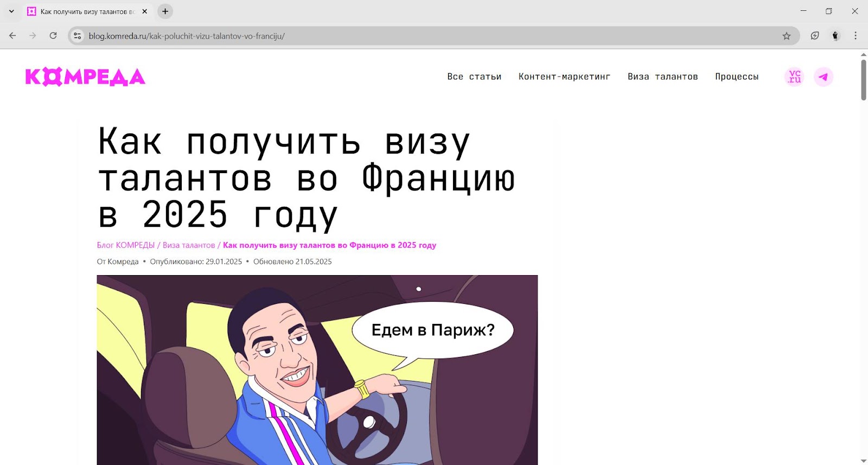
Task: View site information icon in address bar
Action: (78, 36)
